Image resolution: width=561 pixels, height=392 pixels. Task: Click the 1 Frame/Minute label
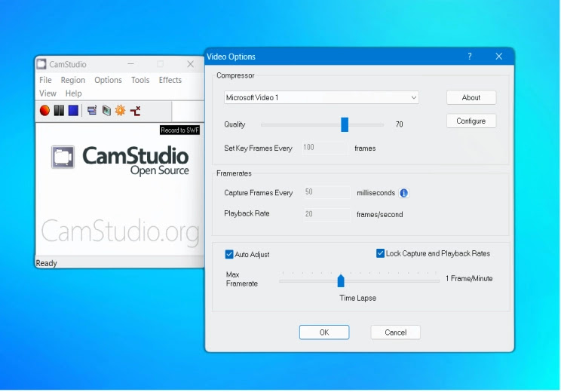pyautogui.click(x=469, y=278)
